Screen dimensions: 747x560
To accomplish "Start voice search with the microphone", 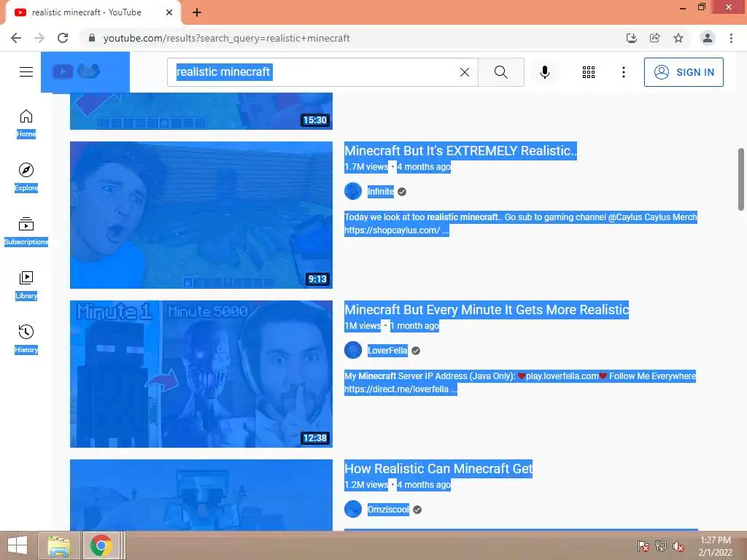I will (545, 72).
